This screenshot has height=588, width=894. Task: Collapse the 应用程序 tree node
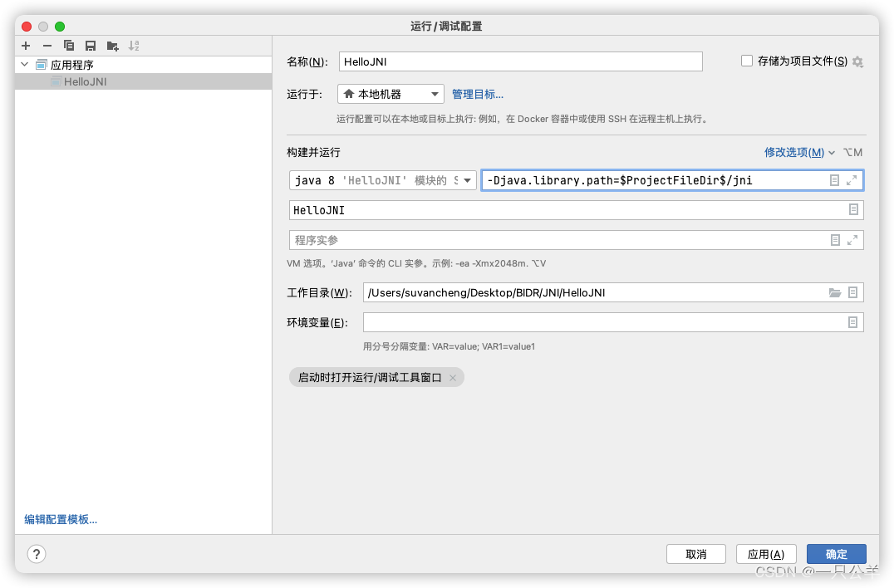(24, 64)
